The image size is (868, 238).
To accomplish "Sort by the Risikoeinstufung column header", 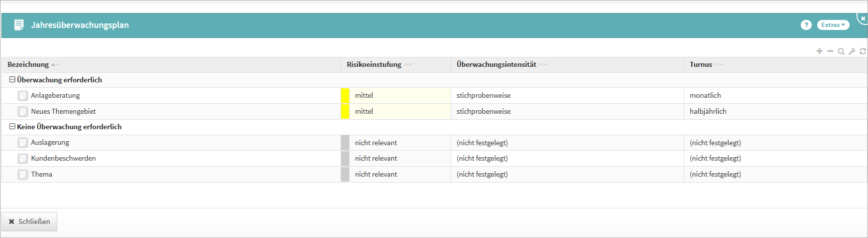I will [x=374, y=64].
